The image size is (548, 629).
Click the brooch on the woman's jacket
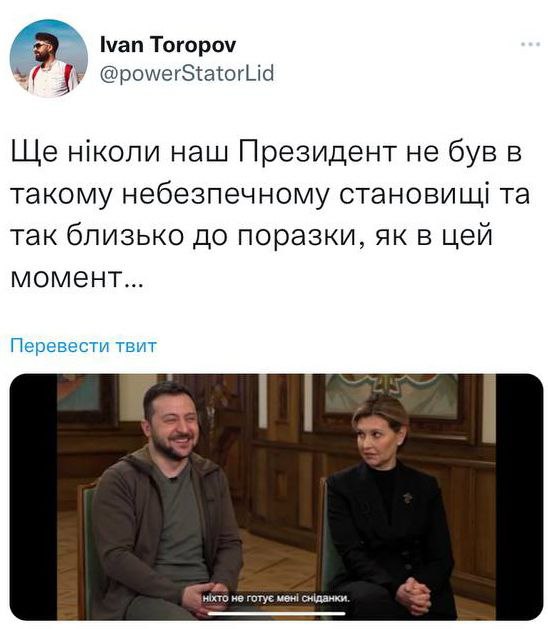[x=408, y=498]
